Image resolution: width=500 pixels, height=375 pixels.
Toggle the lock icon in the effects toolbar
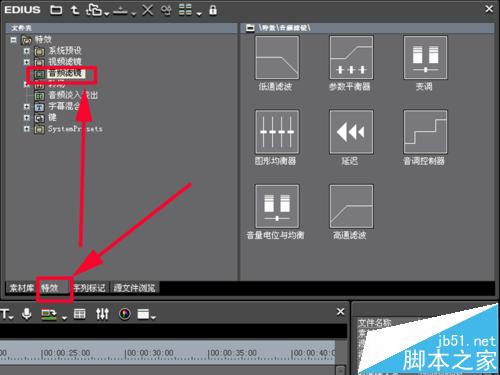click(x=213, y=10)
